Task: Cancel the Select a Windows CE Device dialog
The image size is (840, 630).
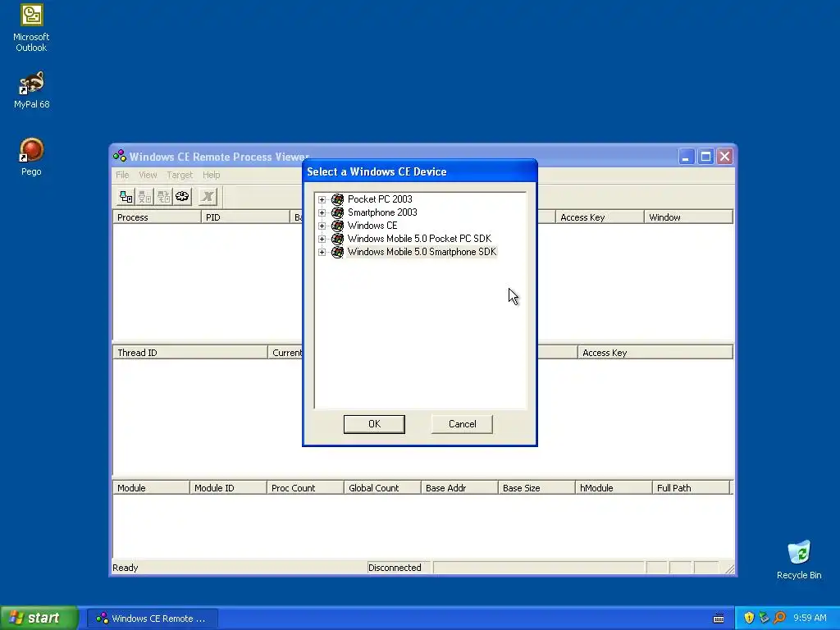Action: (x=462, y=424)
